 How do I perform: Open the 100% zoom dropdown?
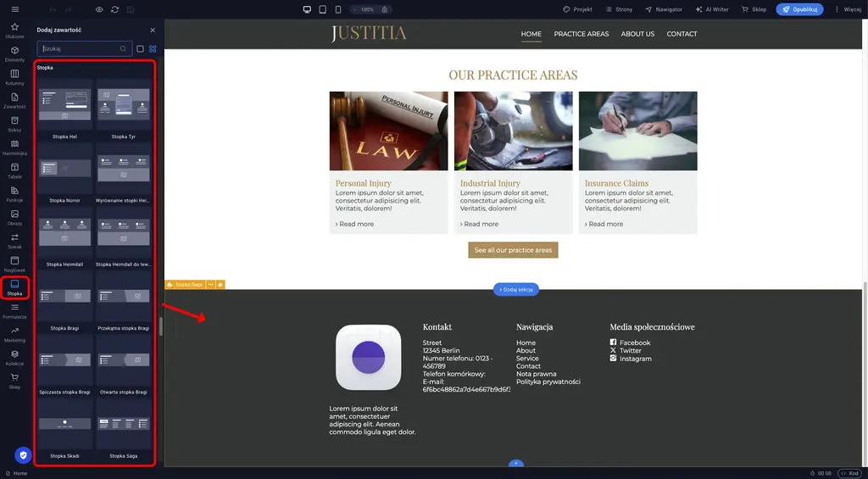364,9
